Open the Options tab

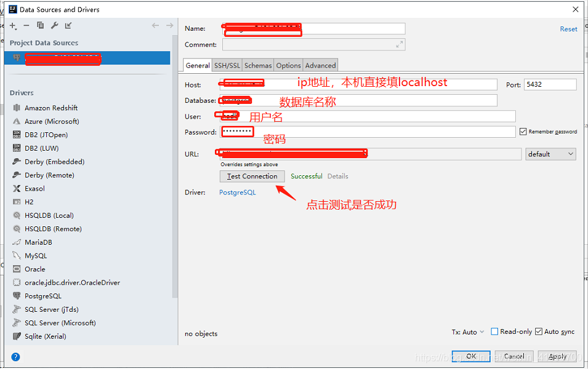pos(288,65)
